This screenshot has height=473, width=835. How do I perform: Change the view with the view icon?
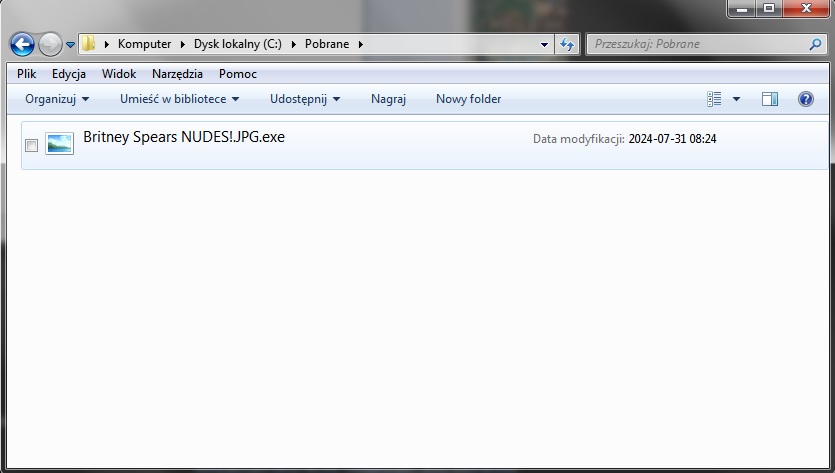714,99
